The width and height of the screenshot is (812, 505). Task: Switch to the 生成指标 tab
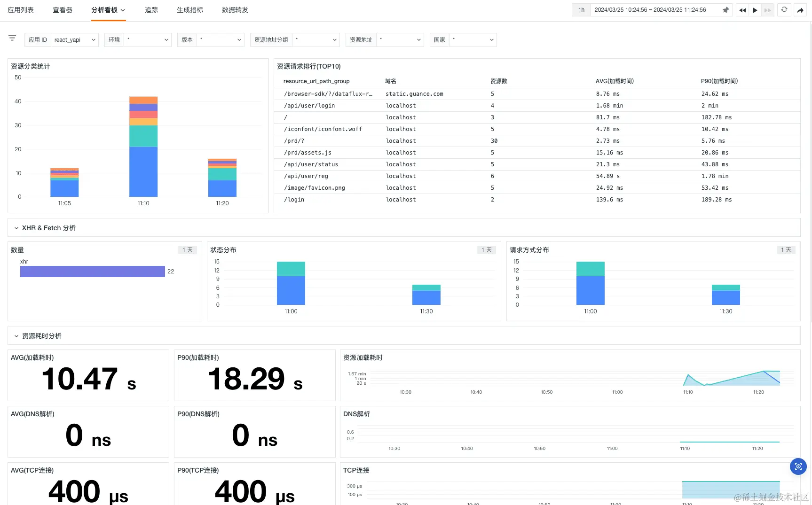(190, 10)
